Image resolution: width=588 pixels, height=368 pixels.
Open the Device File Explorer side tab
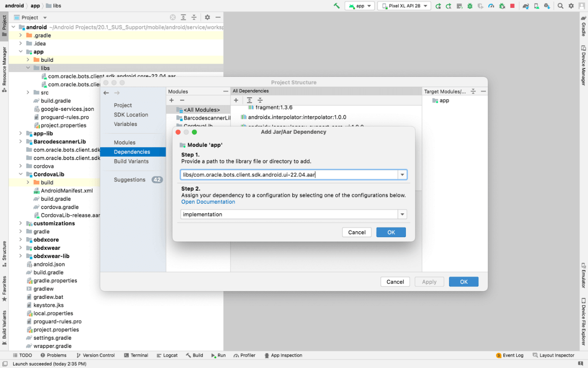coord(583,322)
